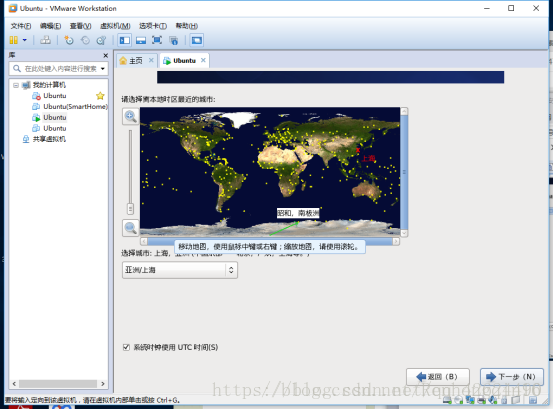Open the 选项卡(T) menu
The image size is (553, 410).
click(153, 26)
